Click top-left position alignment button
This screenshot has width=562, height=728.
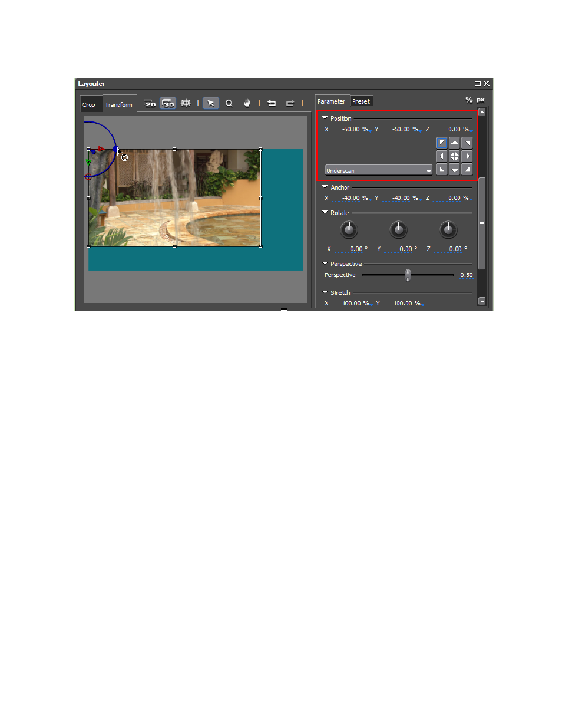(x=442, y=143)
